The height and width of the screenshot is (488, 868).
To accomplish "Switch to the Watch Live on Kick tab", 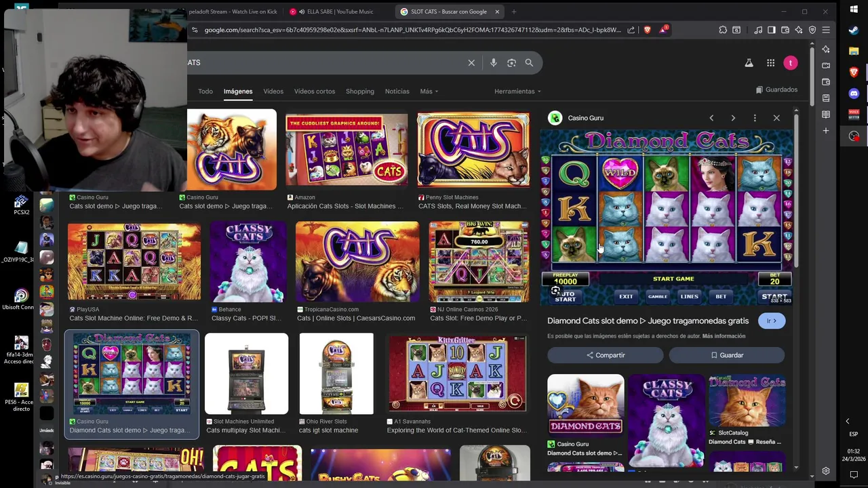I will point(234,12).
